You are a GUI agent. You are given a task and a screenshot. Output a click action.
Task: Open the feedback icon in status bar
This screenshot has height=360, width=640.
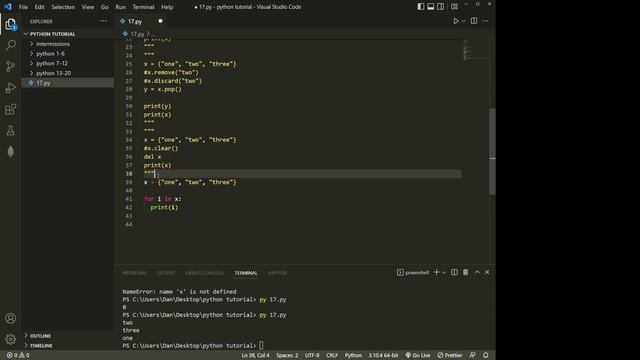tap(473, 355)
